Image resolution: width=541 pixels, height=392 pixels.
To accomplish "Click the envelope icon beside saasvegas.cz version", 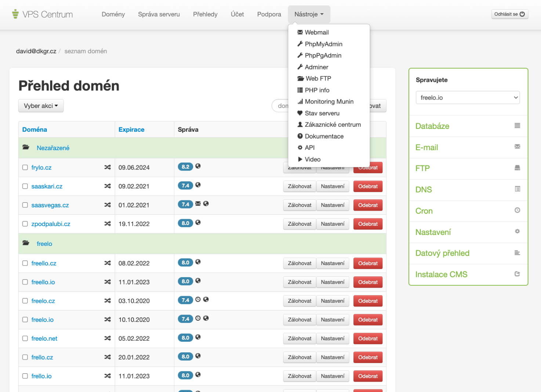I will coord(198,204).
